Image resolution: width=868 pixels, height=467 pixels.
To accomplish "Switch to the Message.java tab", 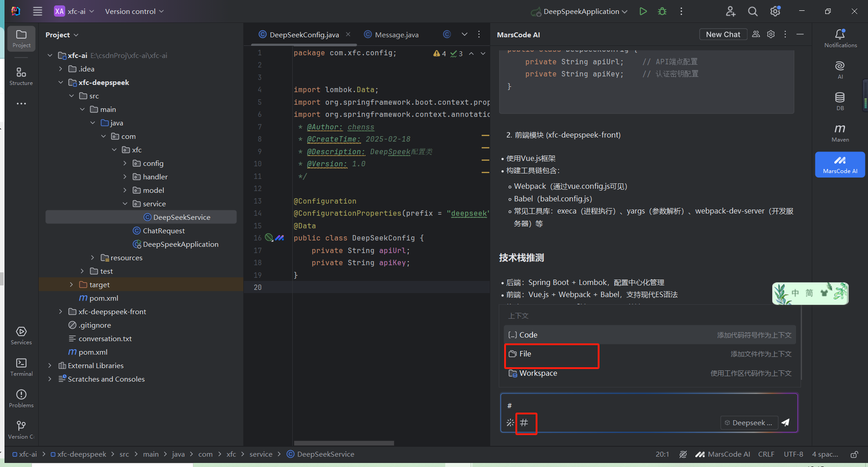I will 391,35.
